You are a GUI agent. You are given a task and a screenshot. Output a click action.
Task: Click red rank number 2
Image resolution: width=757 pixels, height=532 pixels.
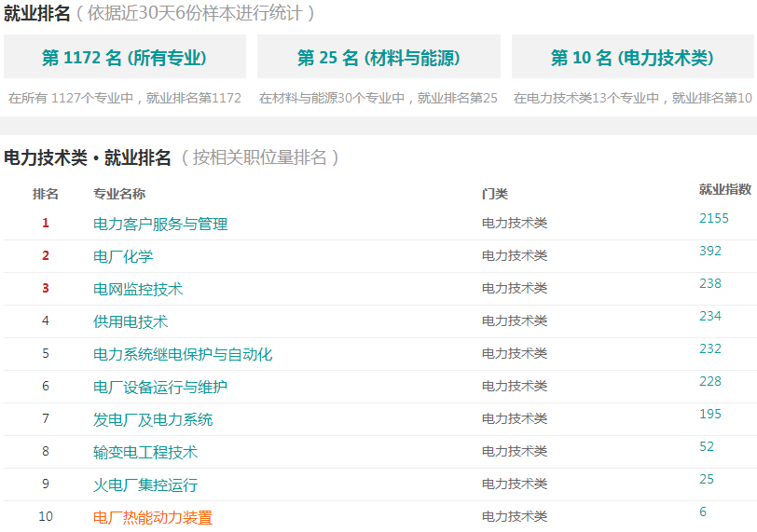(46, 255)
